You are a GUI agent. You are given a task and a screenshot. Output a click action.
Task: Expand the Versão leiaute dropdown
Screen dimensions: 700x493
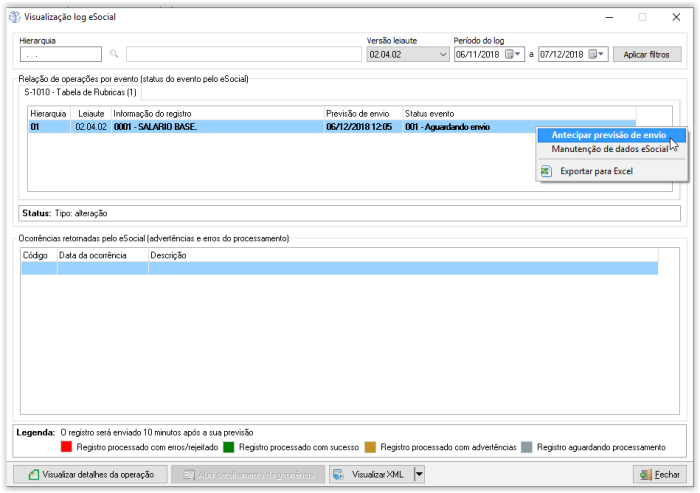click(443, 54)
